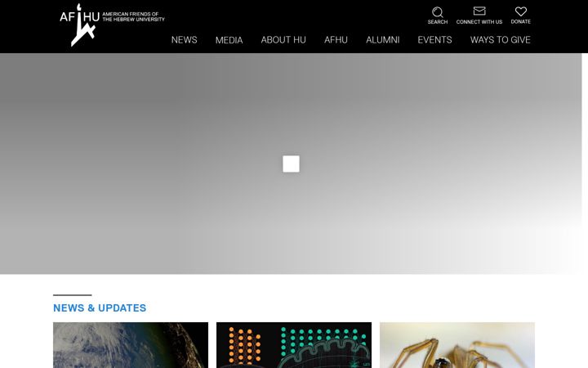
Task: Open the Ways to Give menu
Action: [x=501, y=40]
